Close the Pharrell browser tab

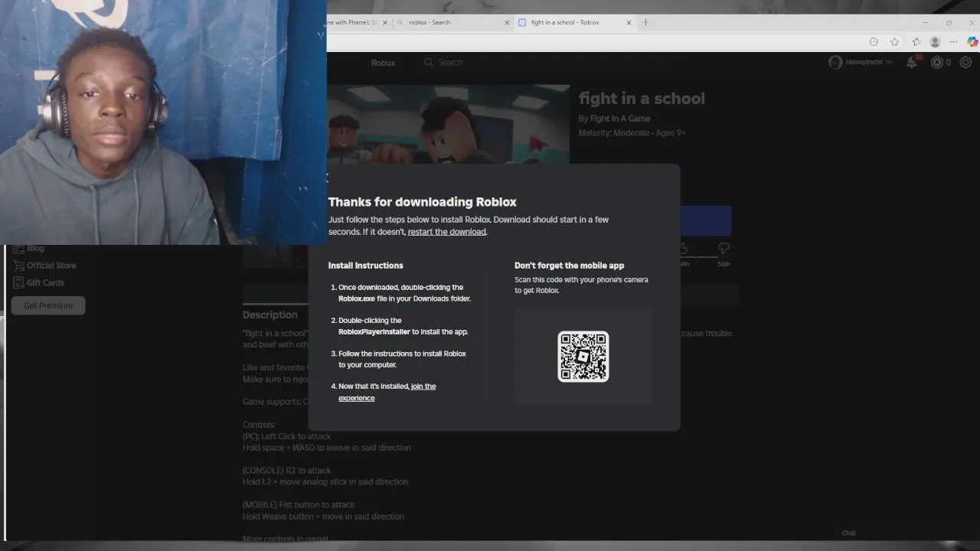tap(385, 22)
